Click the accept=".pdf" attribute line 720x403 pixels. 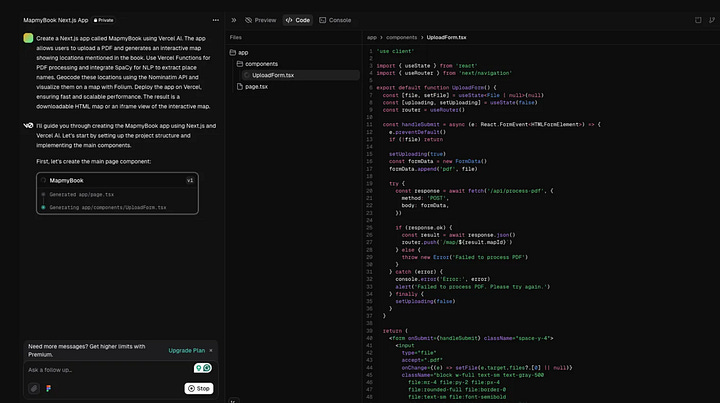[422, 360]
